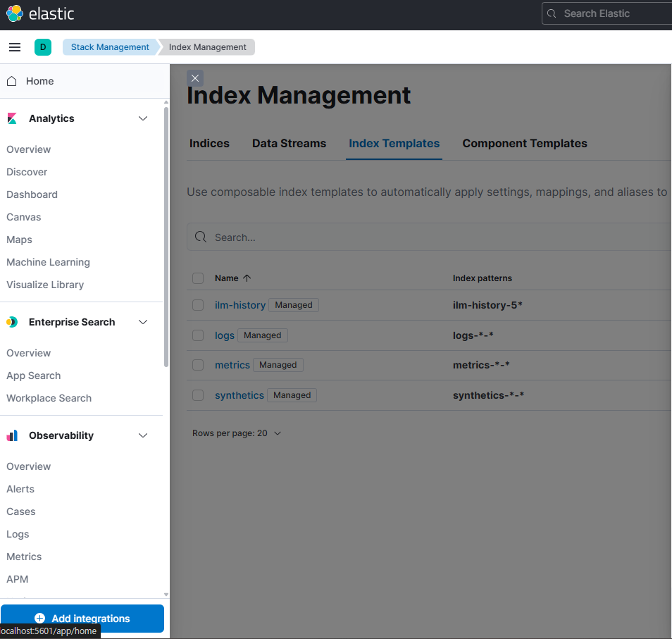Open Alerts under Observability

(20, 489)
